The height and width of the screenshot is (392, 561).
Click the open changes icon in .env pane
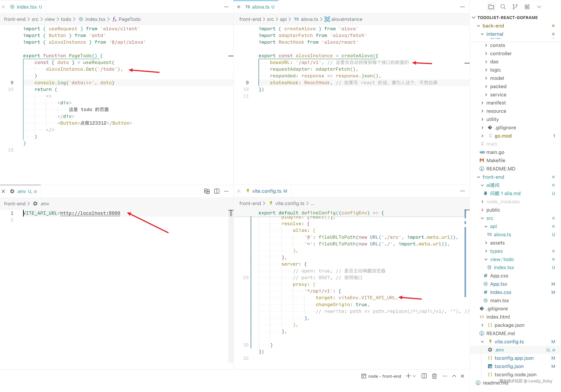point(207,191)
